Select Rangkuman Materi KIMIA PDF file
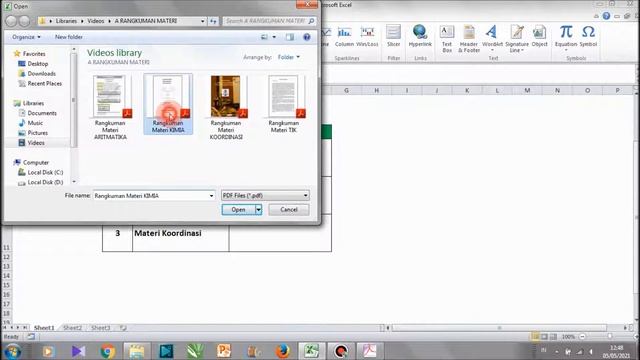Viewport: 640px width, 360px height. [168, 104]
